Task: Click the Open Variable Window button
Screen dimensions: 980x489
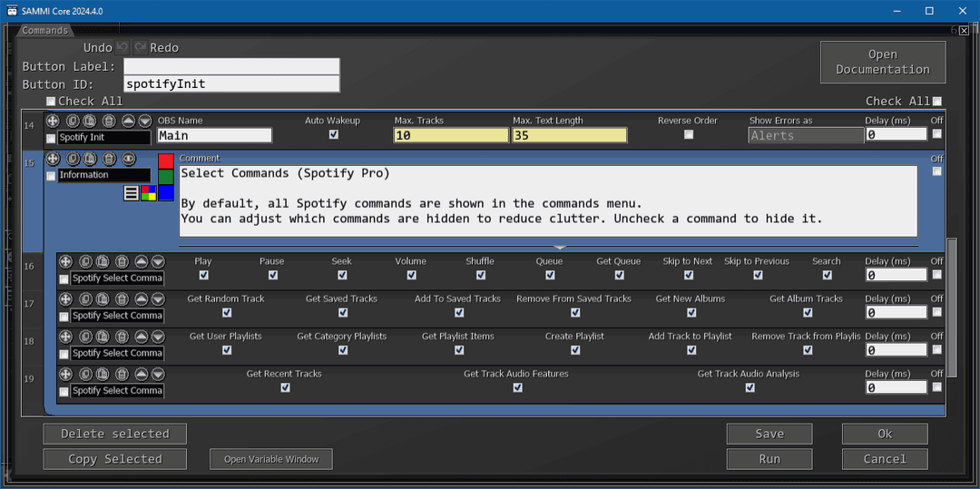Action: coord(271,459)
